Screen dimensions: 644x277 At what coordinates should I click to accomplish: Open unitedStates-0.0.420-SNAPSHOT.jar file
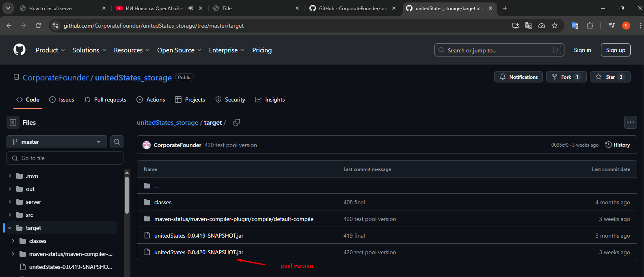199,252
